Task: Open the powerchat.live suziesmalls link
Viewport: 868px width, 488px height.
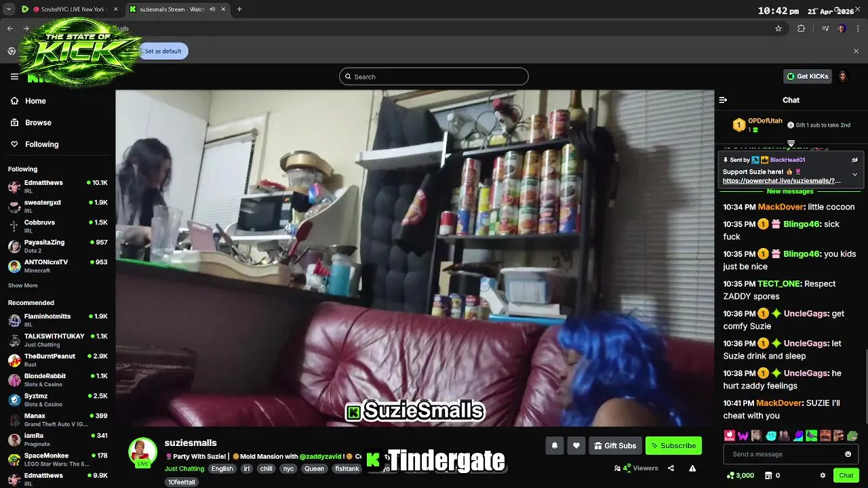Action: tap(782, 181)
